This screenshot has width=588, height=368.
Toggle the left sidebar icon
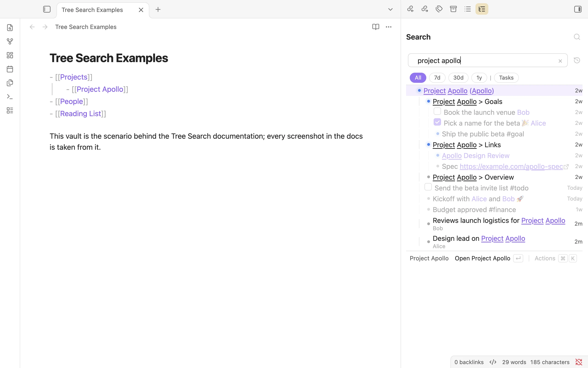click(x=47, y=9)
